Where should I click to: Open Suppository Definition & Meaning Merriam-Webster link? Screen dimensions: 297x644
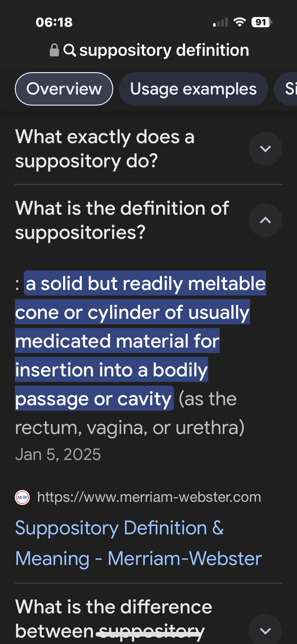point(139,543)
